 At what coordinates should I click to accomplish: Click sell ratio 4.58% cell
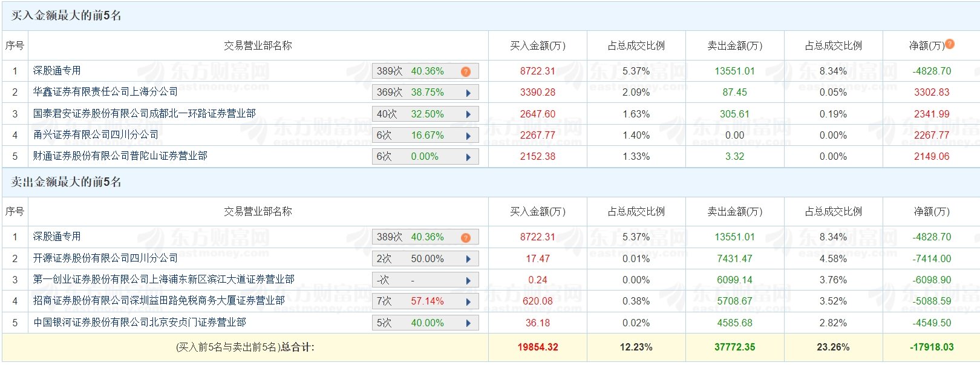click(x=833, y=259)
